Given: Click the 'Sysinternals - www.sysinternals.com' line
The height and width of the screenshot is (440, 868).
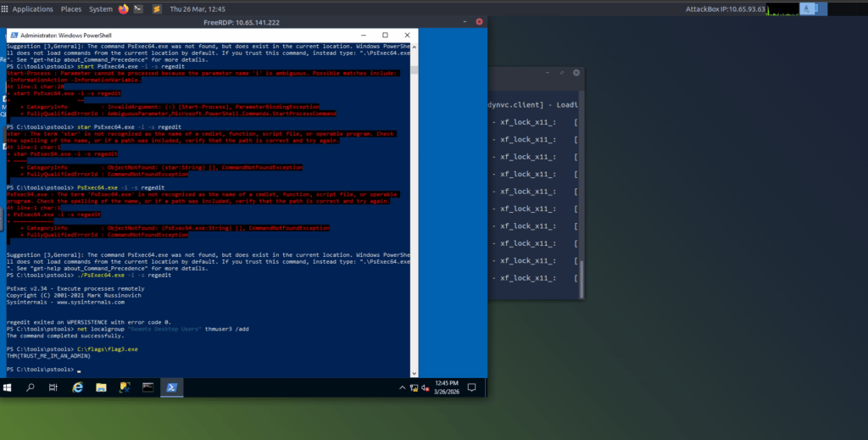Looking at the screenshot, I should (65, 302).
